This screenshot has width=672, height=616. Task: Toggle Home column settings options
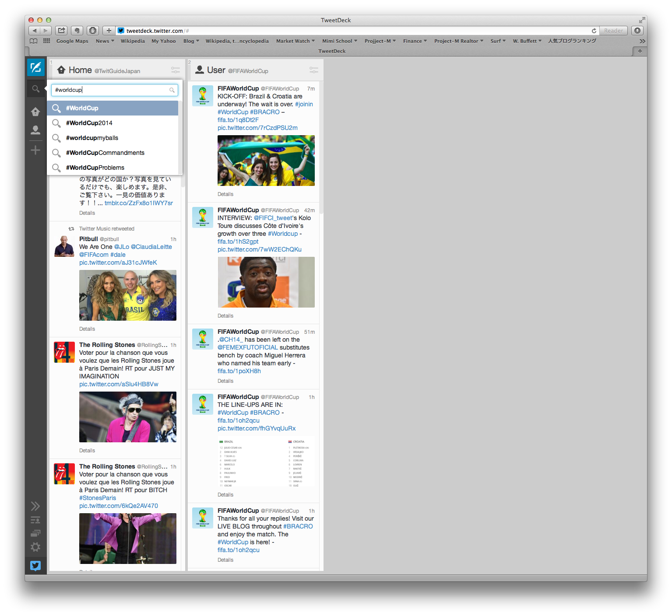(175, 70)
